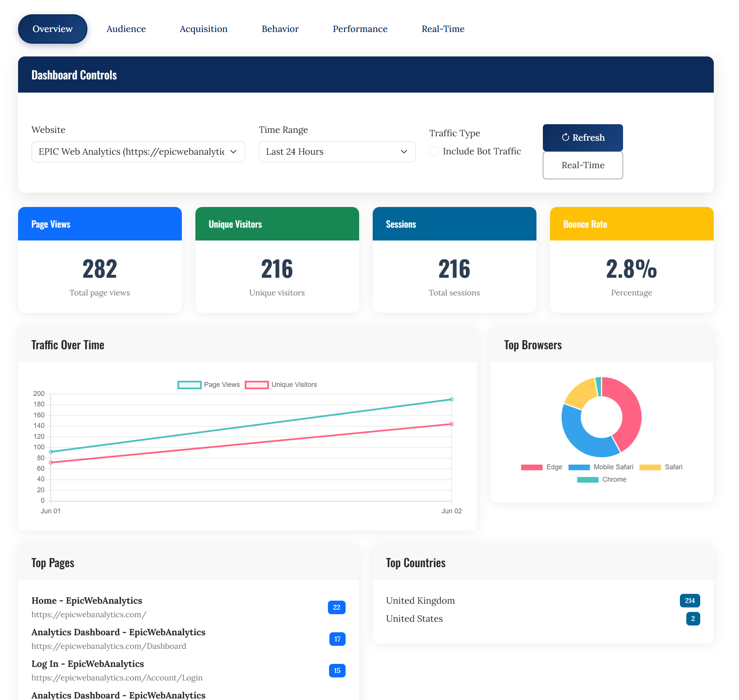Enable the Include Bot Traffic checkbox
This screenshot has width=739, height=700.
coord(434,151)
